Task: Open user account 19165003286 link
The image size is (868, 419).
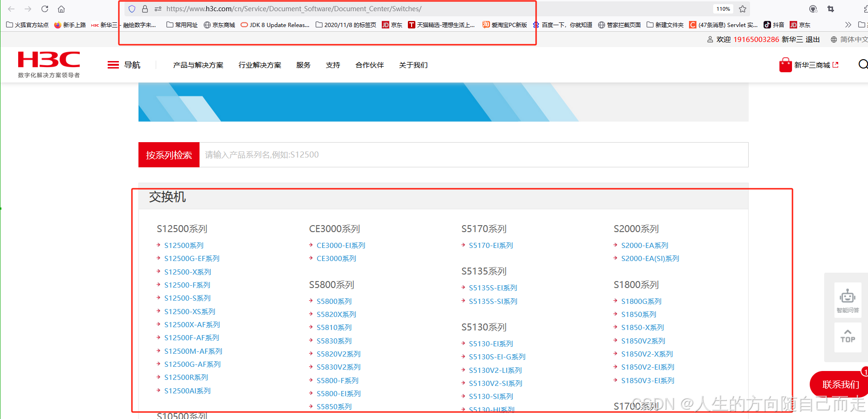Action: 756,39
